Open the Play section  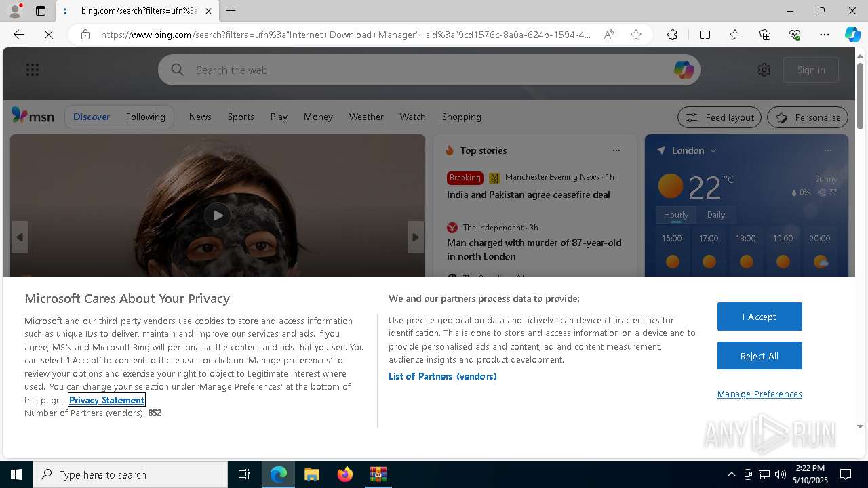pyautogui.click(x=279, y=117)
